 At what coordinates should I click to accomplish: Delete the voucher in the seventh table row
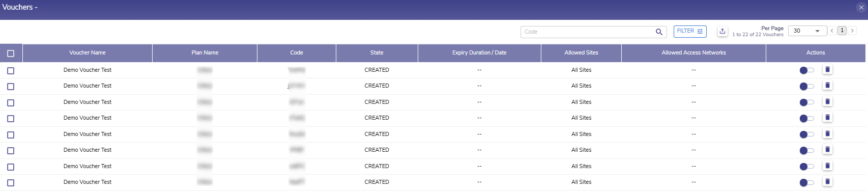[827, 166]
